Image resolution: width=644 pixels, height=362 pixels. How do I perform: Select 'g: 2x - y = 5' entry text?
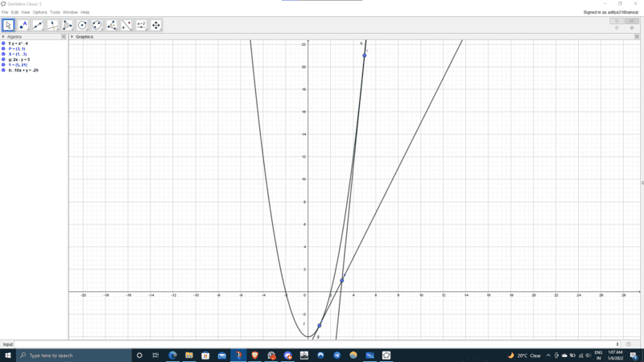[x=19, y=60]
